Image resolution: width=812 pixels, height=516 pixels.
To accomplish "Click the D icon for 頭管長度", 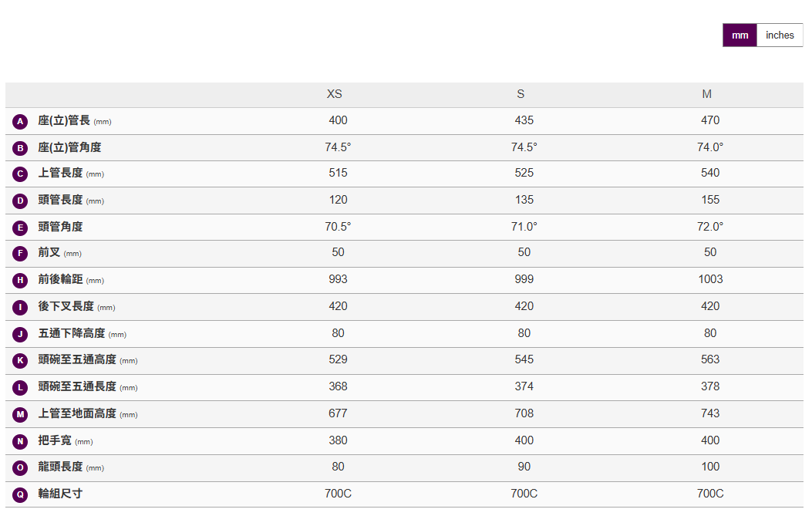I will pos(21,201).
